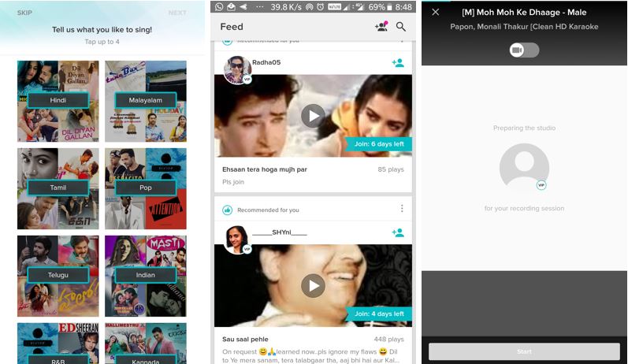Image resolution: width=628 pixels, height=364 pixels.
Task: Follow Radha05 with the add-user icon
Action: pos(398,62)
